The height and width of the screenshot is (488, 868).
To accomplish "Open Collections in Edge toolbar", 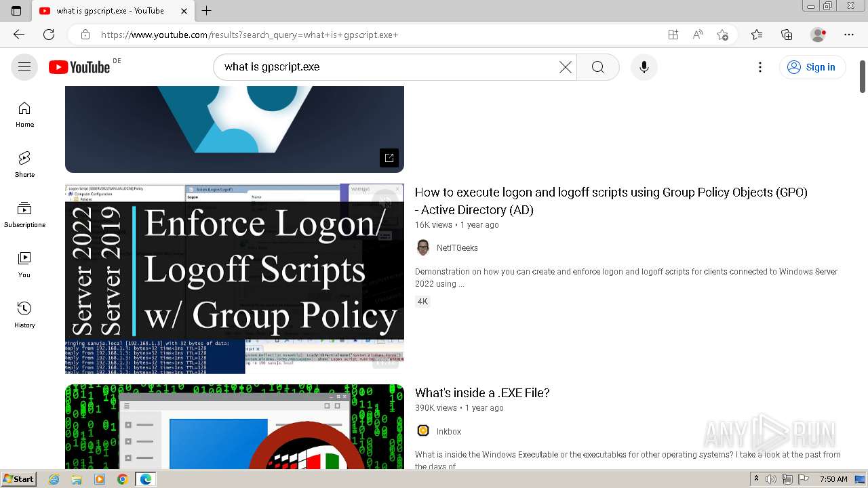I will coord(787,35).
